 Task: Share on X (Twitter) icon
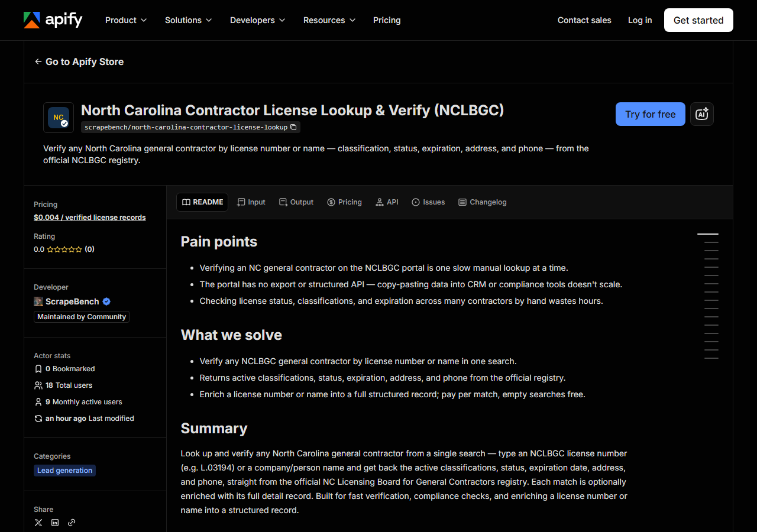pos(38,523)
